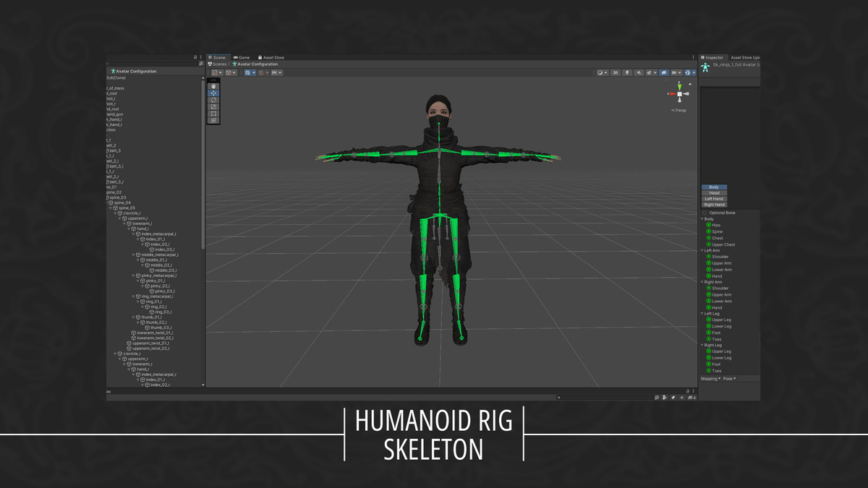Select the Hand view tool
Screen dimensions: 868x488
click(x=213, y=86)
